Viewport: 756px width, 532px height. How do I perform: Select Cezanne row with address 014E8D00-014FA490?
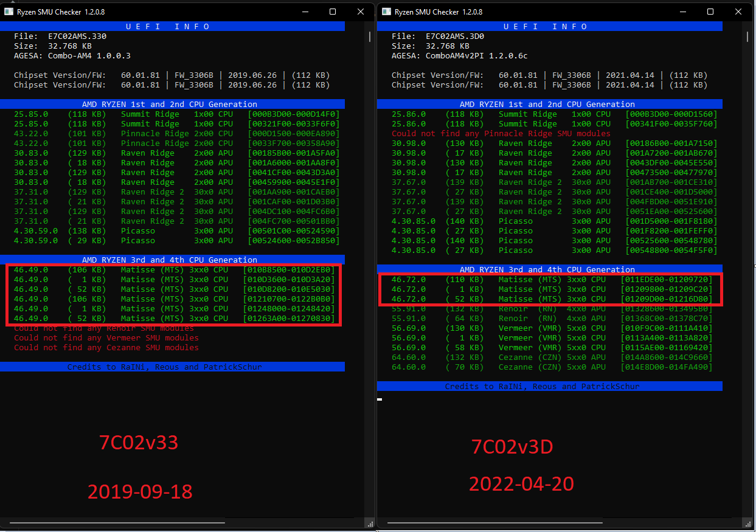click(552, 367)
